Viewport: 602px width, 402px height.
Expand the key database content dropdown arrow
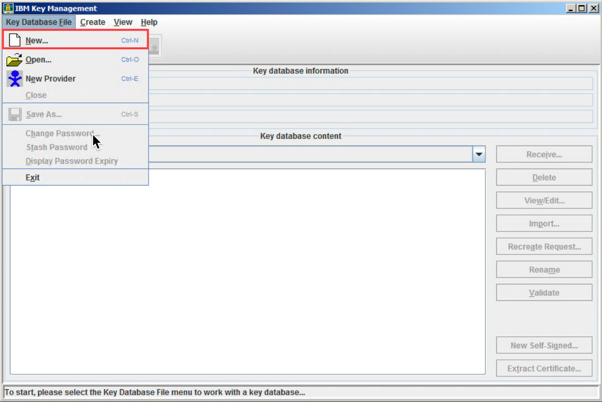pos(479,154)
